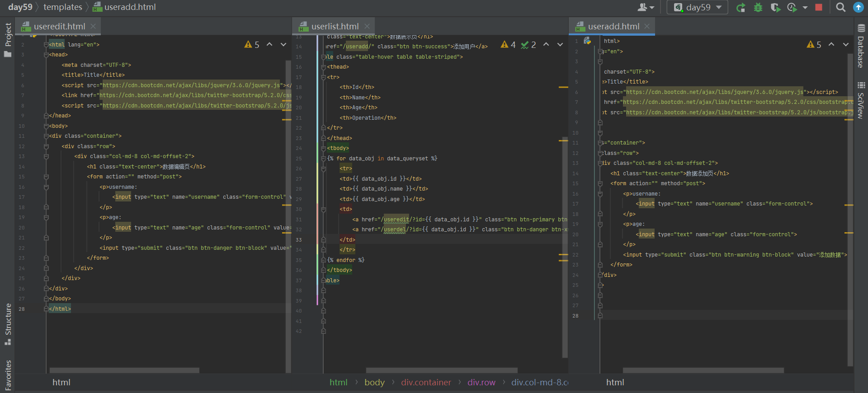Run day59 with Coverage shield icon
The height and width of the screenshot is (393, 868).
click(x=775, y=8)
